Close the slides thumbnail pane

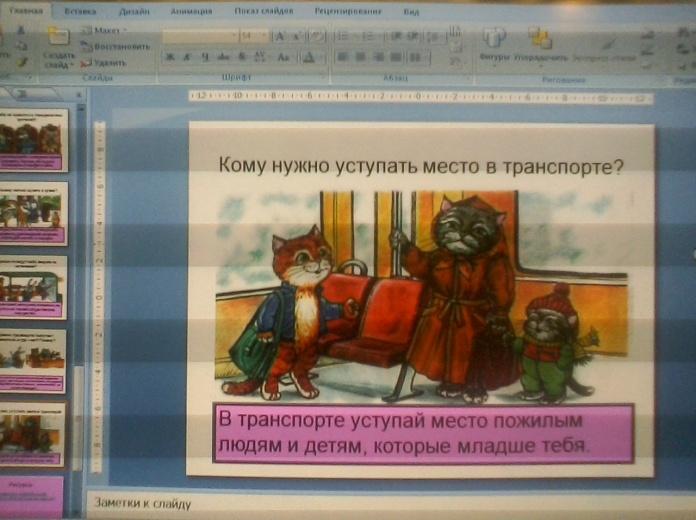tap(79, 94)
